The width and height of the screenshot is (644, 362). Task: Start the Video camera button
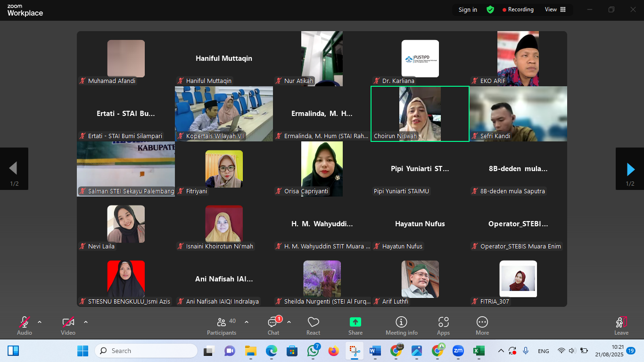pos(68,325)
